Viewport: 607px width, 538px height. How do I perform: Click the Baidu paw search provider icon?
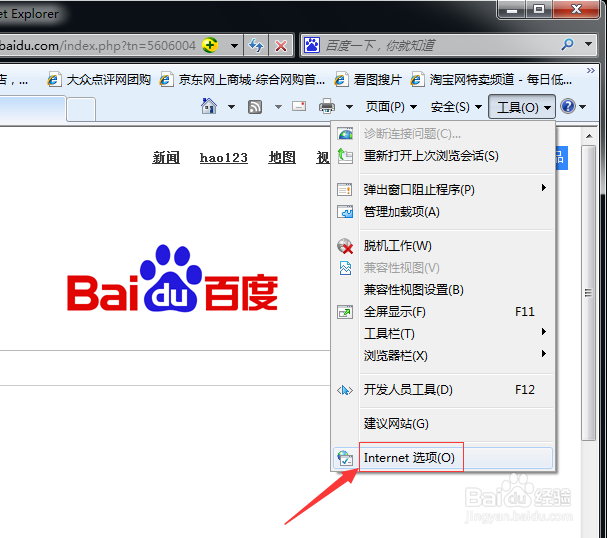[x=312, y=45]
